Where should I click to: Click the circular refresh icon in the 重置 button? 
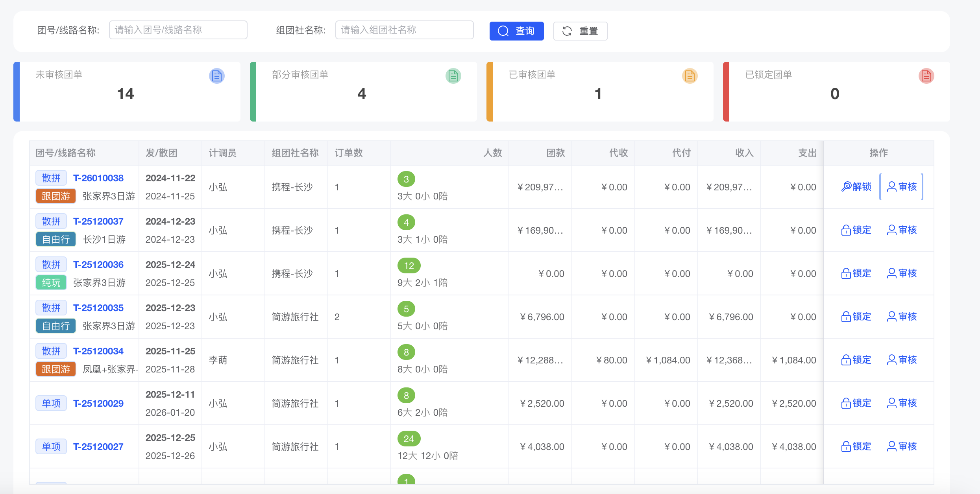(x=567, y=31)
